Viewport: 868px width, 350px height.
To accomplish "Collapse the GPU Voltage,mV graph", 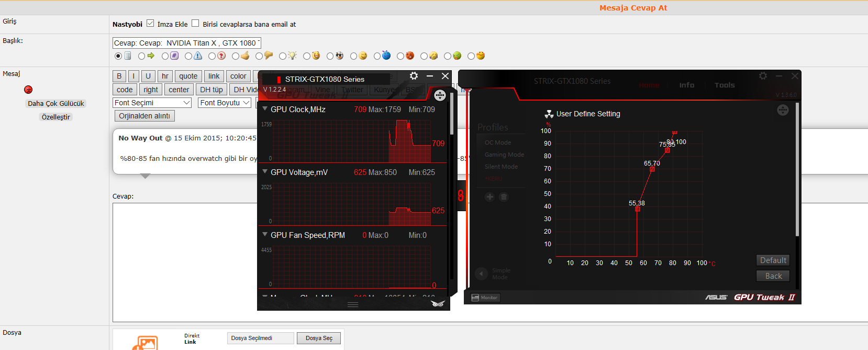I will (265, 172).
